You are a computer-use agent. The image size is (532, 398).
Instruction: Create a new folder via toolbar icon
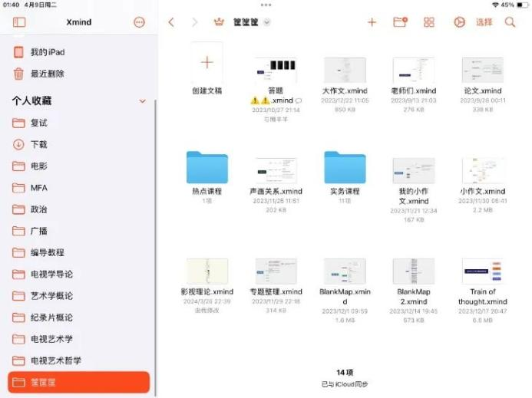tap(400, 22)
